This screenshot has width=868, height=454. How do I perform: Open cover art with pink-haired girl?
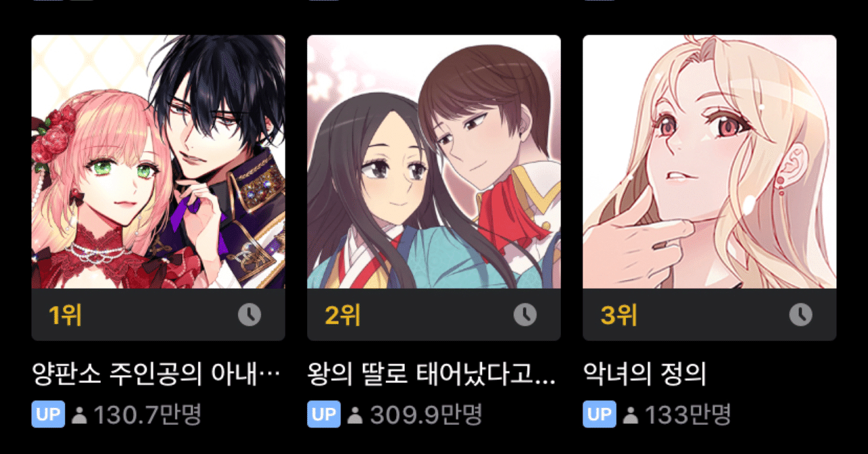[158, 162]
